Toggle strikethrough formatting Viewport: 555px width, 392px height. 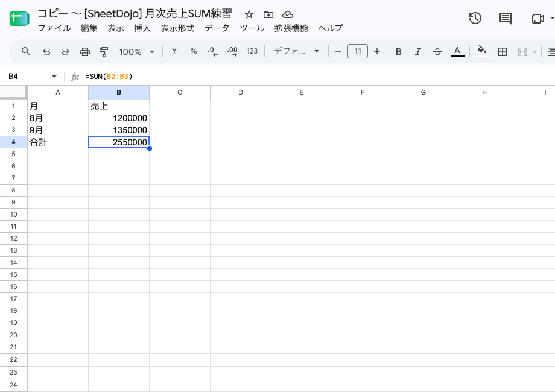(437, 52)
